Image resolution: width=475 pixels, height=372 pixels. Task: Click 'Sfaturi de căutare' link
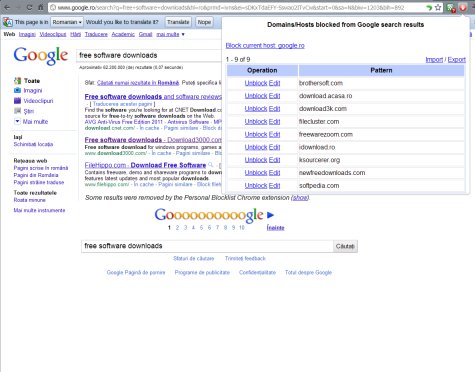194,258
